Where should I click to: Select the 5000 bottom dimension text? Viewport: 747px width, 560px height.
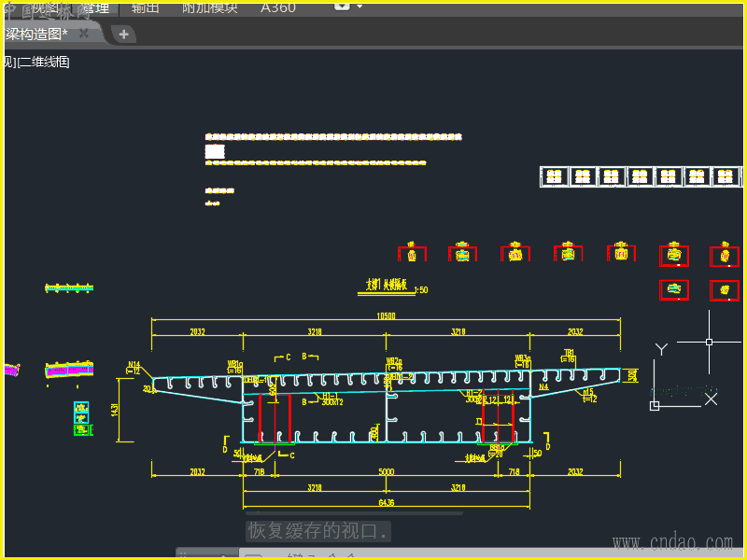pyautogui.click(x=387, y=471)
